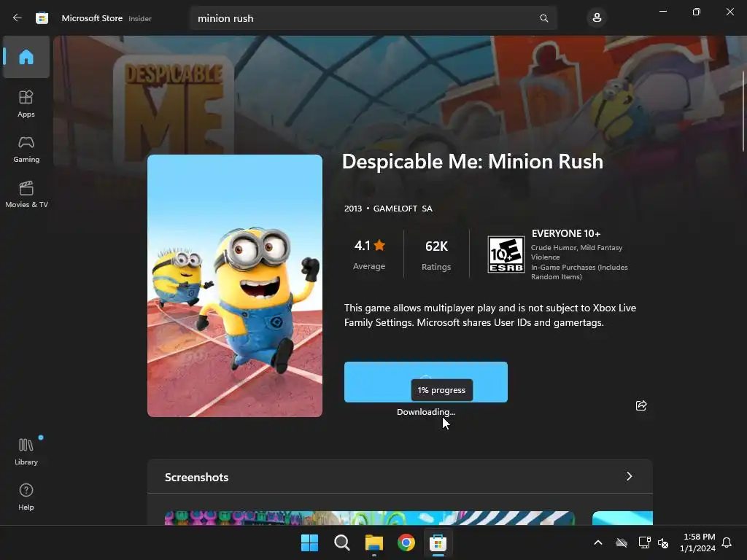Expand the Screenshots section chevron
Image resolution: width=747 pixels, height=560 pixels.
630,476
